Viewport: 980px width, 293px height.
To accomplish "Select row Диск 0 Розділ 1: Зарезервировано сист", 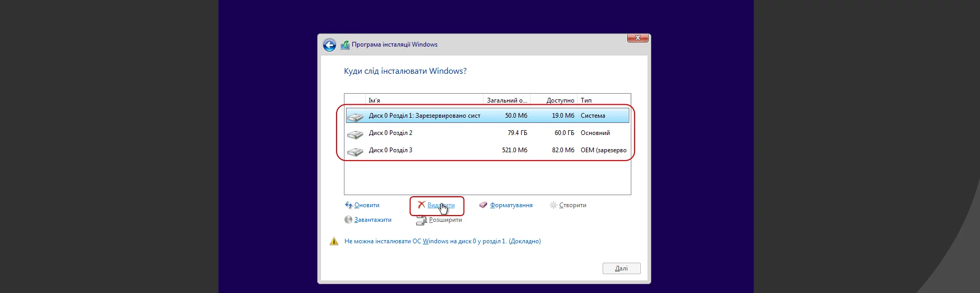I will 487,116.
